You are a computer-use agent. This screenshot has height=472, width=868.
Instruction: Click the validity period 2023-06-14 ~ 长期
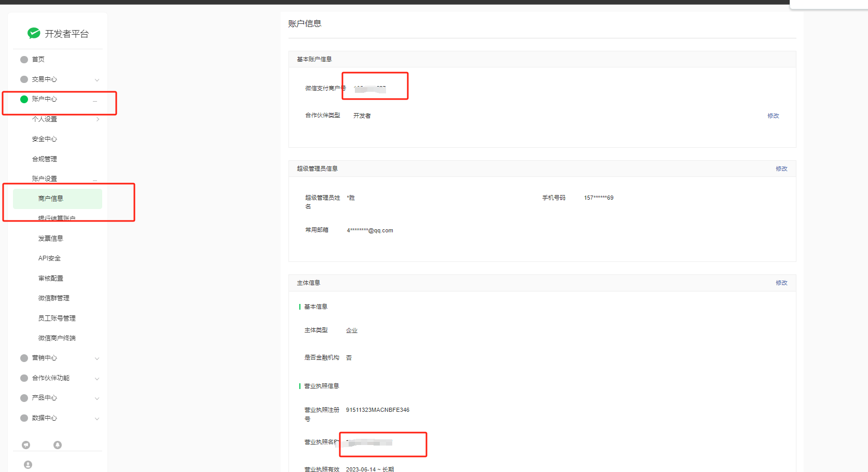370,469
